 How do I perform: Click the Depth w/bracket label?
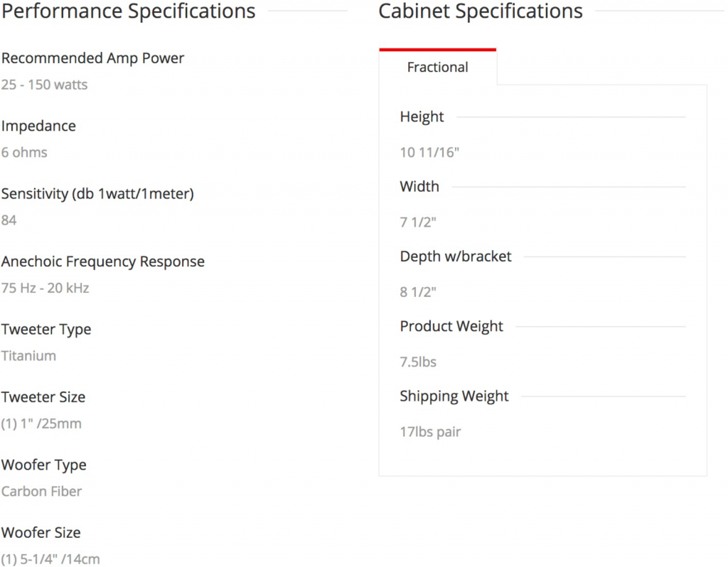pyautogui.click(x=456, y=256)
